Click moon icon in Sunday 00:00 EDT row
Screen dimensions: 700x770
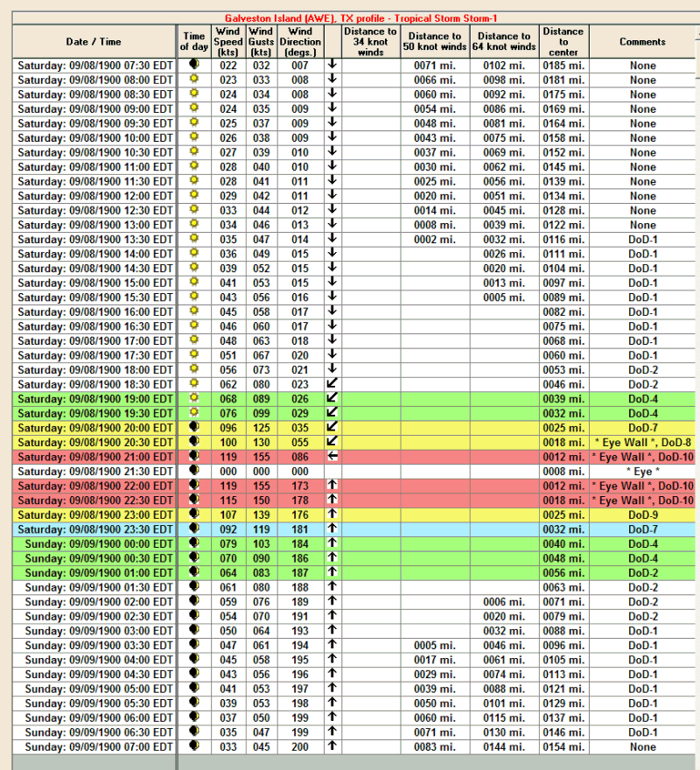(x=194, y=542)
